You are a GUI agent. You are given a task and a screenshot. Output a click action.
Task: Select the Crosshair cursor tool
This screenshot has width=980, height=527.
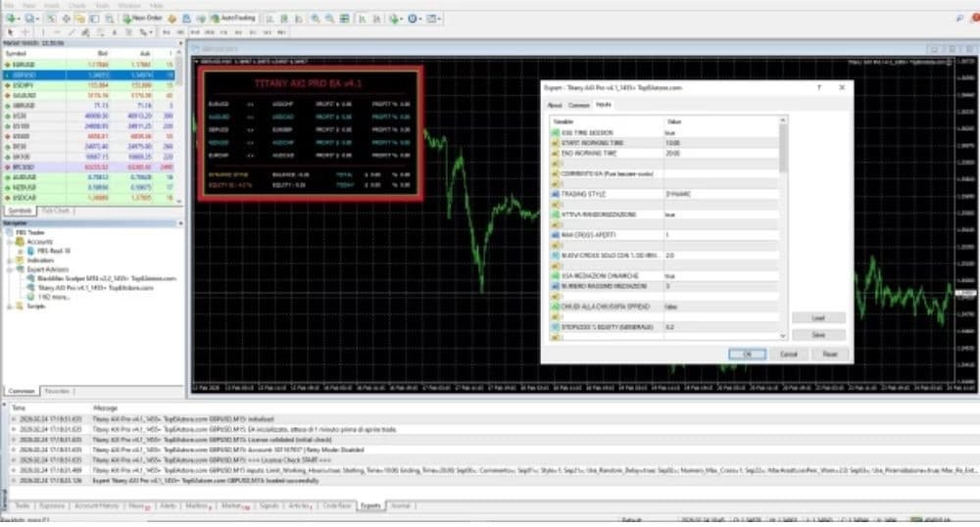(24, 32)
